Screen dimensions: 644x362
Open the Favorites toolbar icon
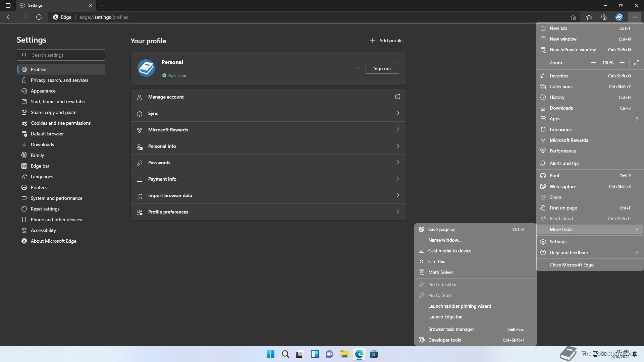click(589, 17)
